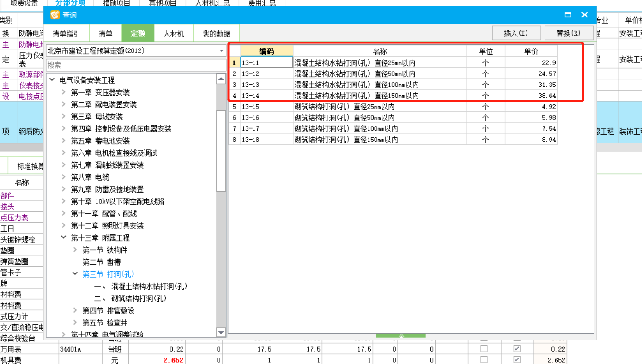Expand 第一章 变压器安装 chevron

coord(64,92)
